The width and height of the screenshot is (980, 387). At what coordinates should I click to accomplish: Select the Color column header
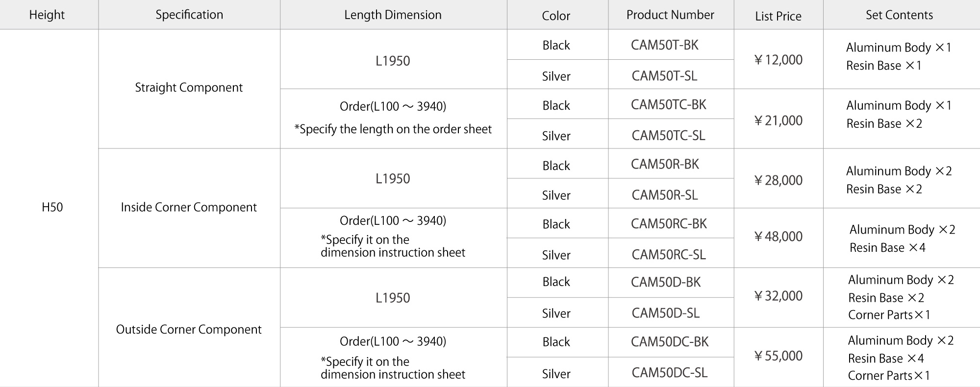[556, 16]
